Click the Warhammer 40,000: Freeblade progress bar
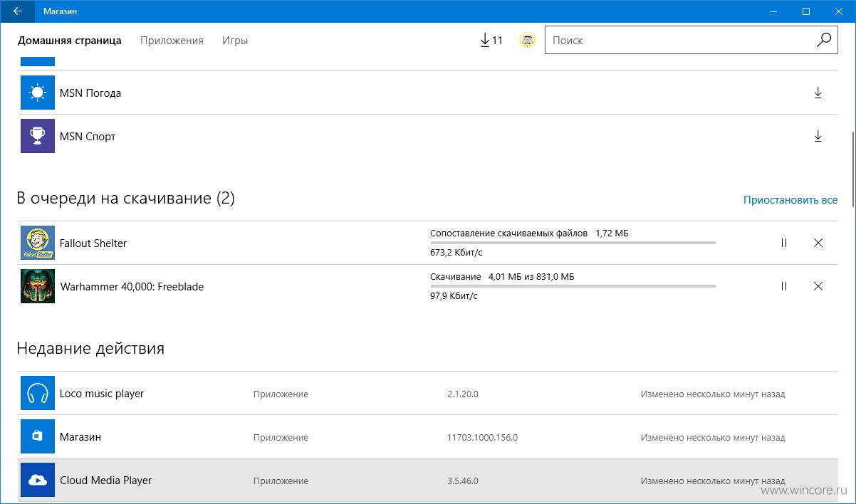This screenshot has height=504, width=856. pos(573,286)
